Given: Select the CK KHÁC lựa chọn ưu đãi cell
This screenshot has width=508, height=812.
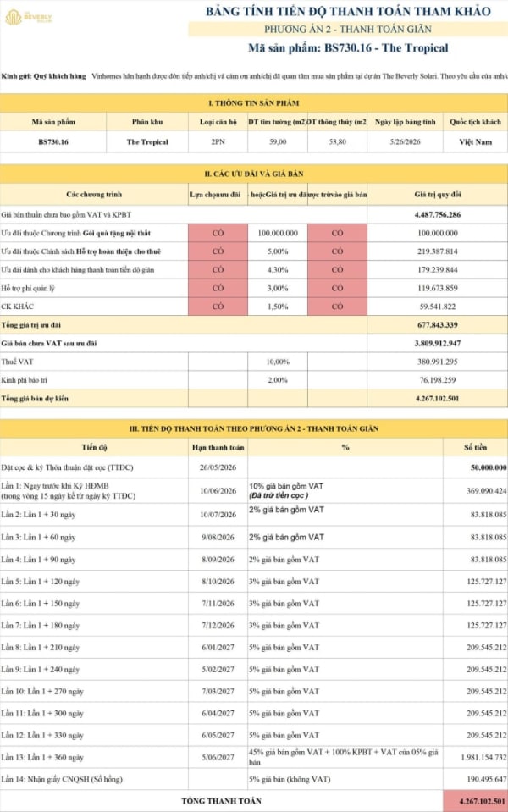Looking at the screenshot, I should (x=218, y=306).
